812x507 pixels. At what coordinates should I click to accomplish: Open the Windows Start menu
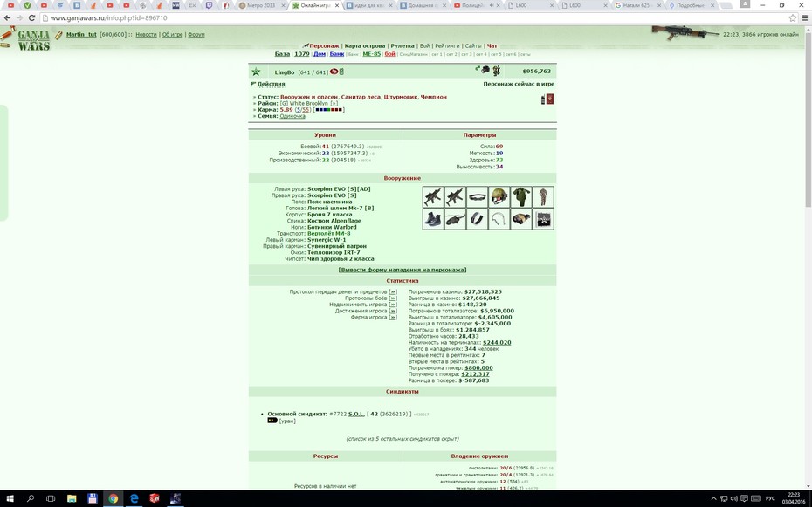coord(10,499)
